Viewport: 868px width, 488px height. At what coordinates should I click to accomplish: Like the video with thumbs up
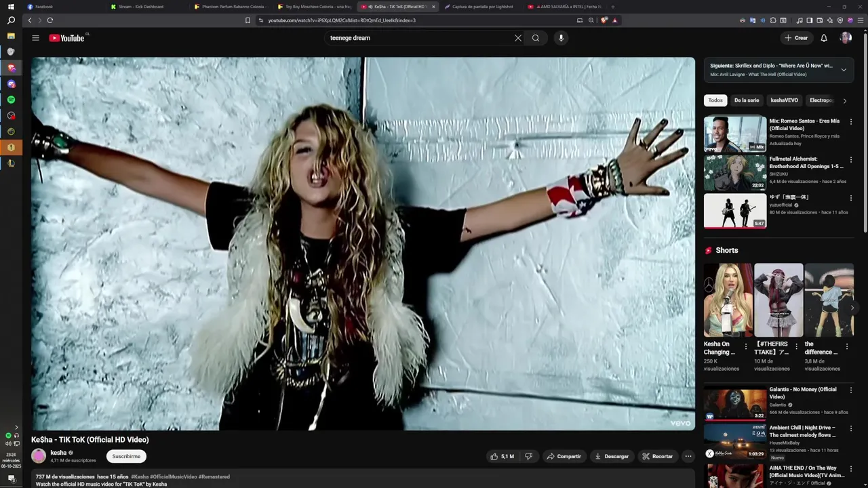[x=502, y=456]
